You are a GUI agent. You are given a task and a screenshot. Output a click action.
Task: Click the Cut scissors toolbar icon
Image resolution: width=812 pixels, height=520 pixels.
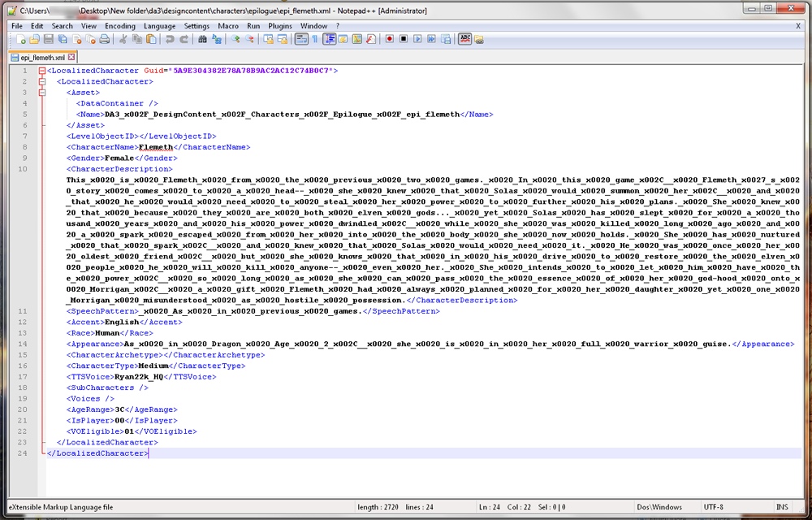(123, 39)
